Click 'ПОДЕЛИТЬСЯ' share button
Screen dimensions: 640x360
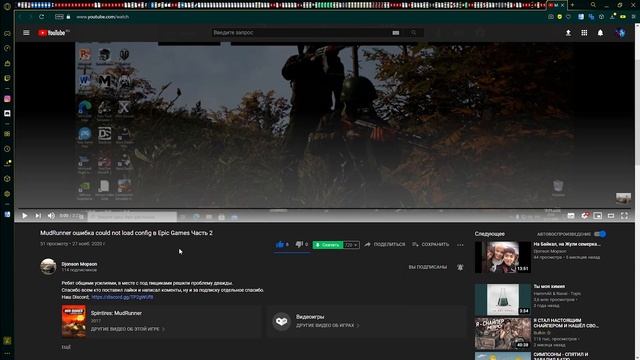point(385,244)
